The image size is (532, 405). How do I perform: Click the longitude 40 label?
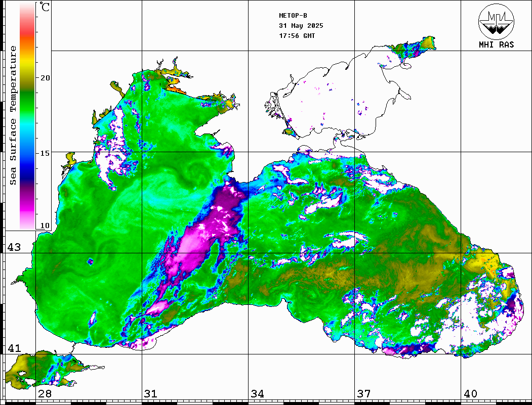click(x=470, y=393)
